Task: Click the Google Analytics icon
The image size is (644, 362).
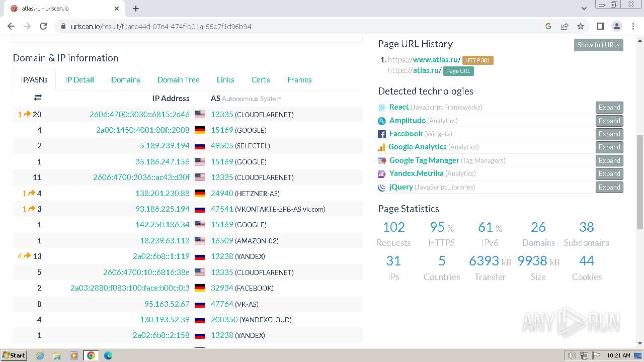Action: 382,147
